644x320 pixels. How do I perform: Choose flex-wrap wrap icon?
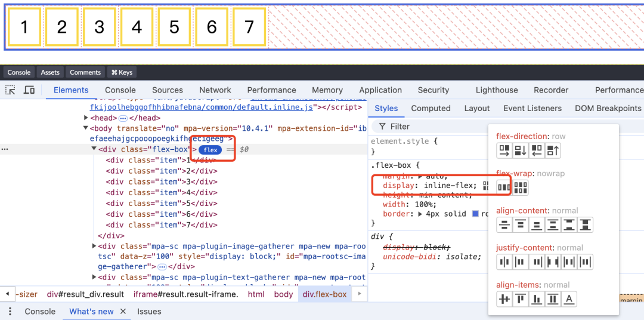coord(521,188)
